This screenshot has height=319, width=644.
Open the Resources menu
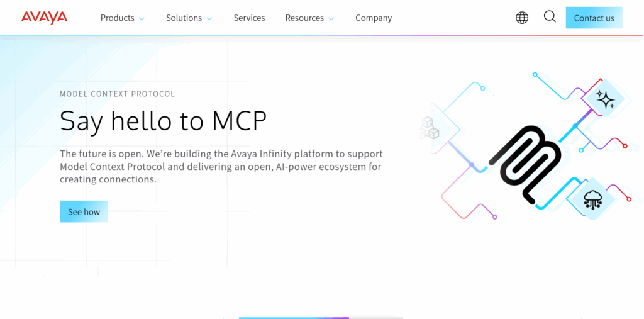[305, 18]
